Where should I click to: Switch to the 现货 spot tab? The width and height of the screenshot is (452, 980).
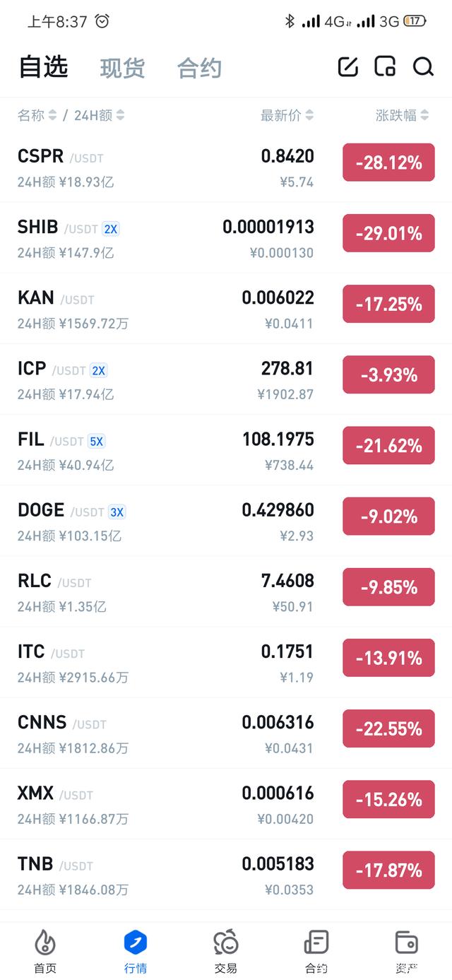(x=123, y=68)
